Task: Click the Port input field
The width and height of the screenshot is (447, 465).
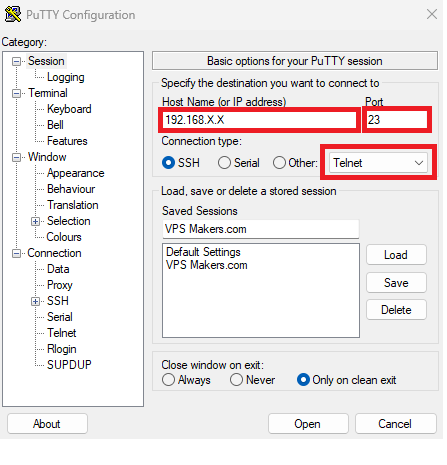Action: pyautogui.click(x=397, y=120)
